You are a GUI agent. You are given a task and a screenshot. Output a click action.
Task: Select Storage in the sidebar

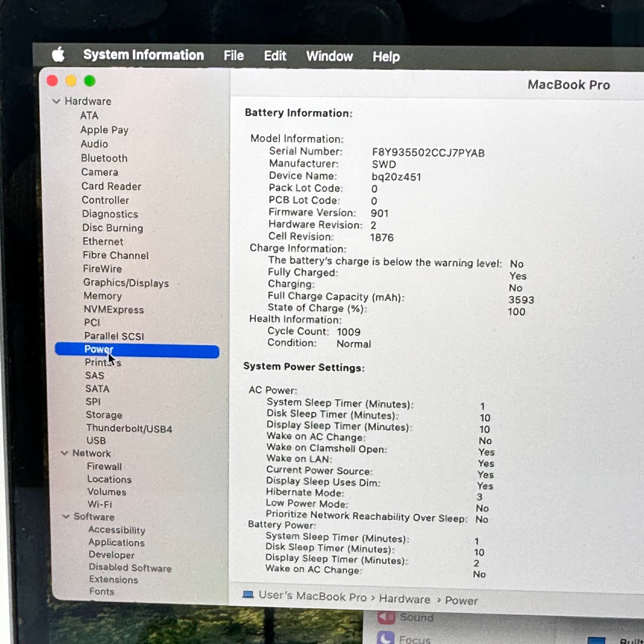(x=104, y=415)
